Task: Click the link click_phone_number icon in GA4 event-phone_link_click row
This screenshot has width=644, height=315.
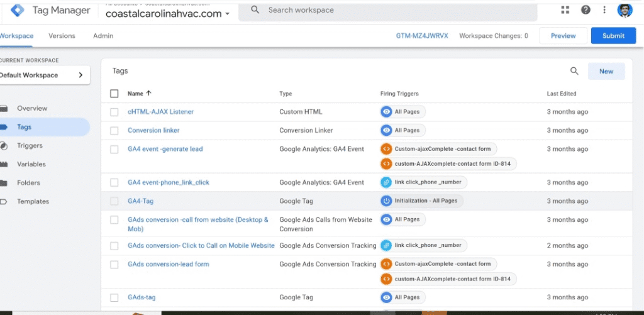Action: point(386,182)
